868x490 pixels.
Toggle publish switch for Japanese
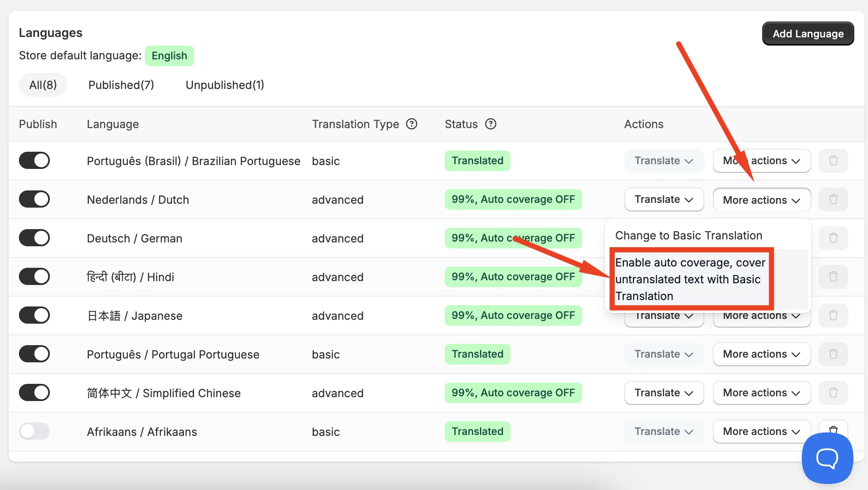coord(34,315)
